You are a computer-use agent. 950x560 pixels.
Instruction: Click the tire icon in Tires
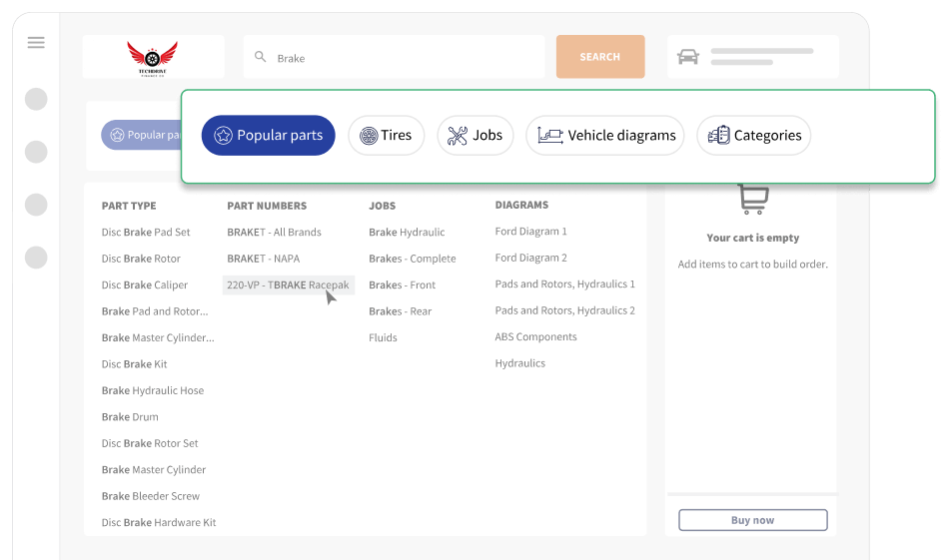click(x=369, y=136)
